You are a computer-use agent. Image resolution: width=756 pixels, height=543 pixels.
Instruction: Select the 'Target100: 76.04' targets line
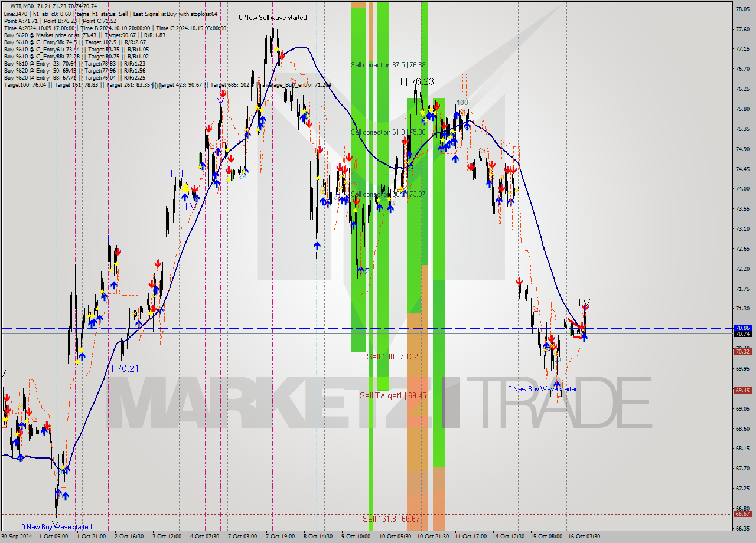click(x=167, y=85)
